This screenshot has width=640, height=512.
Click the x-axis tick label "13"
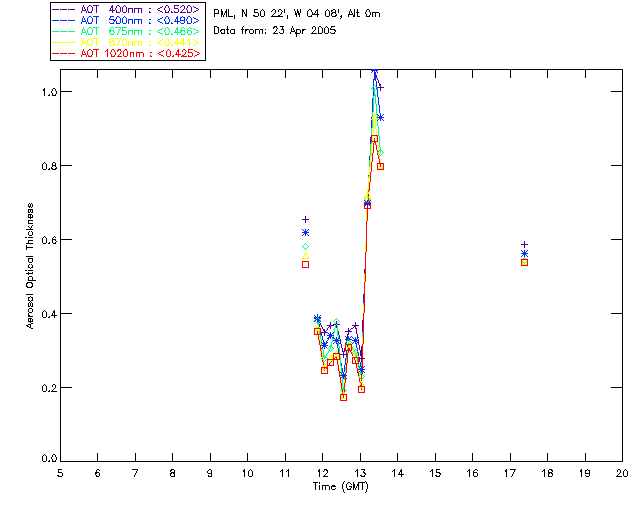point(360,473)
